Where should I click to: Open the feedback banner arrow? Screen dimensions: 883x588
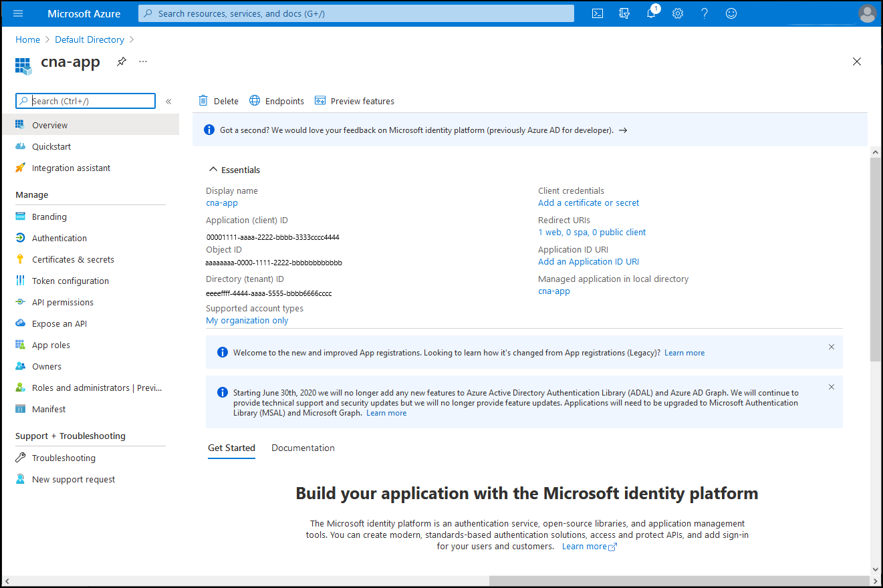coord(622,130)
